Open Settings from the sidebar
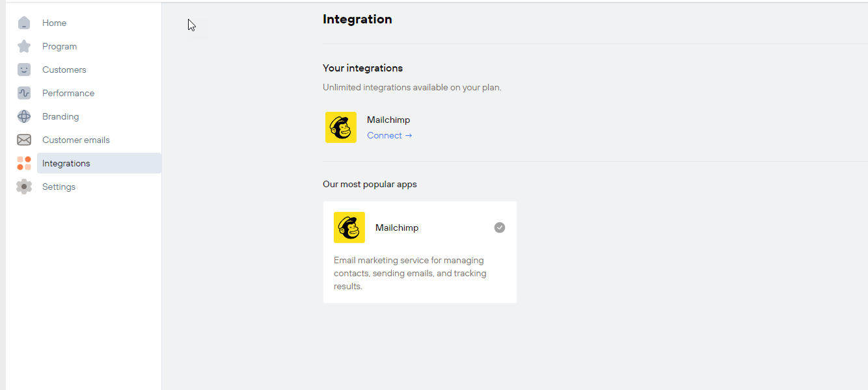This screenshot has height=390, width=868. click(59, 187)
